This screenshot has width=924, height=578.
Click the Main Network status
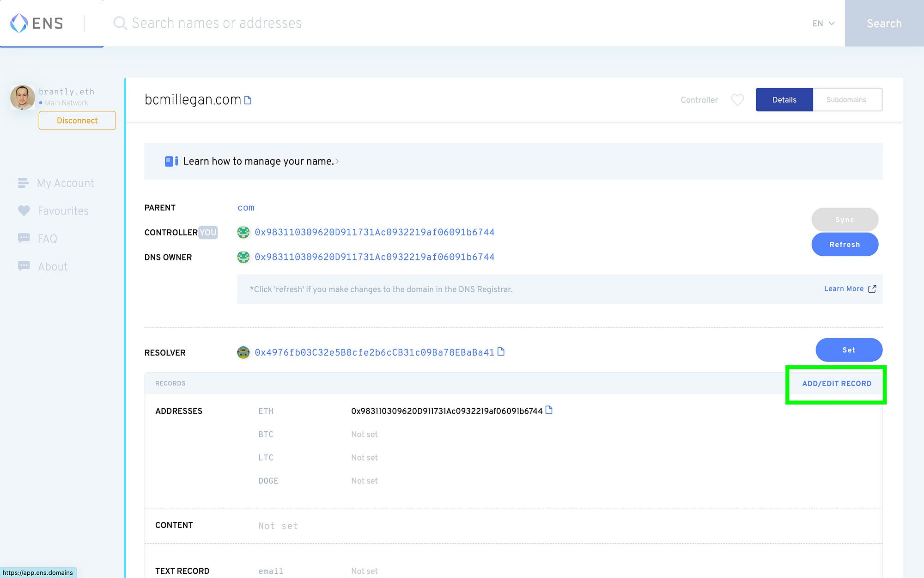pos(64,103)
